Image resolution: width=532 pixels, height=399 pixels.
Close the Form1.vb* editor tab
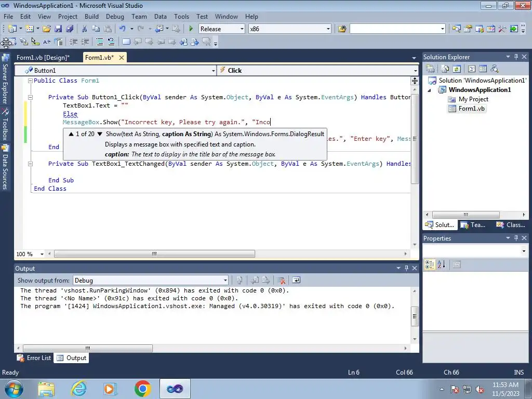(x=122, y=58)
